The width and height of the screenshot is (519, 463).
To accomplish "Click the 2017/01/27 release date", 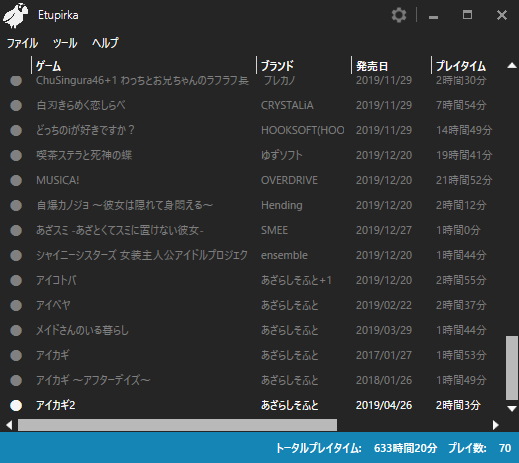I will point(384,355).
